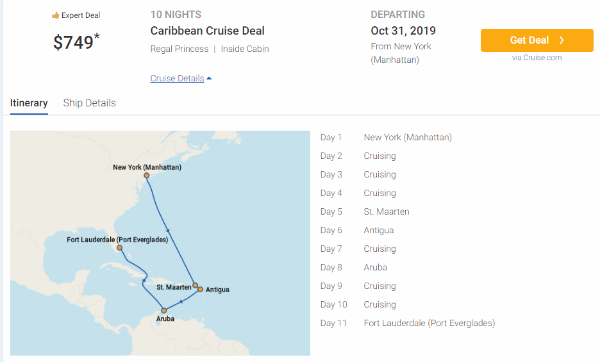Click the arrow chevron inside Get Deal
This screenshot has height=362, width=600.
[561, 40]
